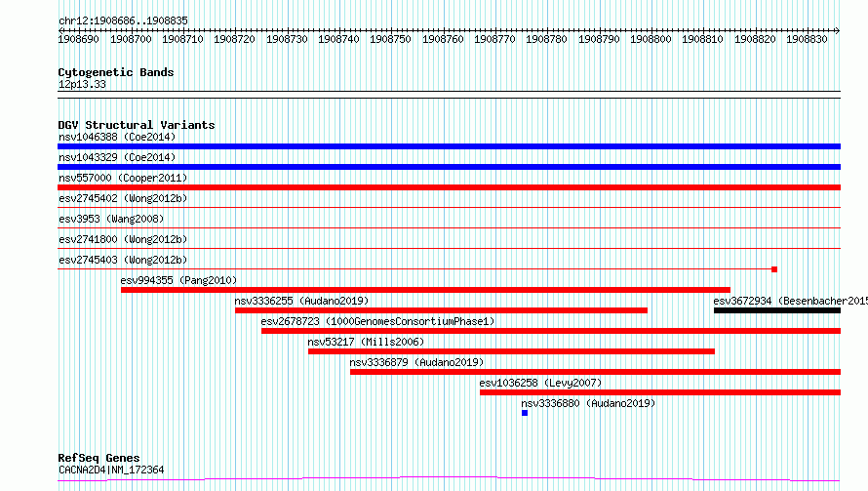Select the nsv557000 (Cooper2011) red bar
The width and height of the screenshot is (868, 491).
449,187
